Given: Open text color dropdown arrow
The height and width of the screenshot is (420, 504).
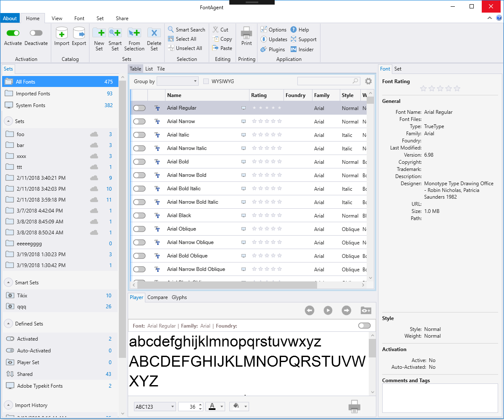Looking at the screenshot, I should (x=222, y=407).
